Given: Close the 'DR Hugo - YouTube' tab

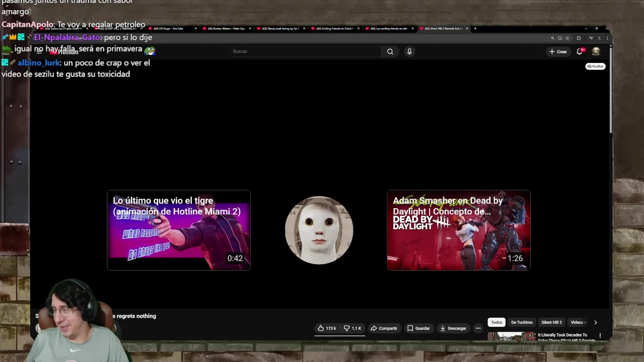Looking at the screenshot, I should (x=196, y=29).
